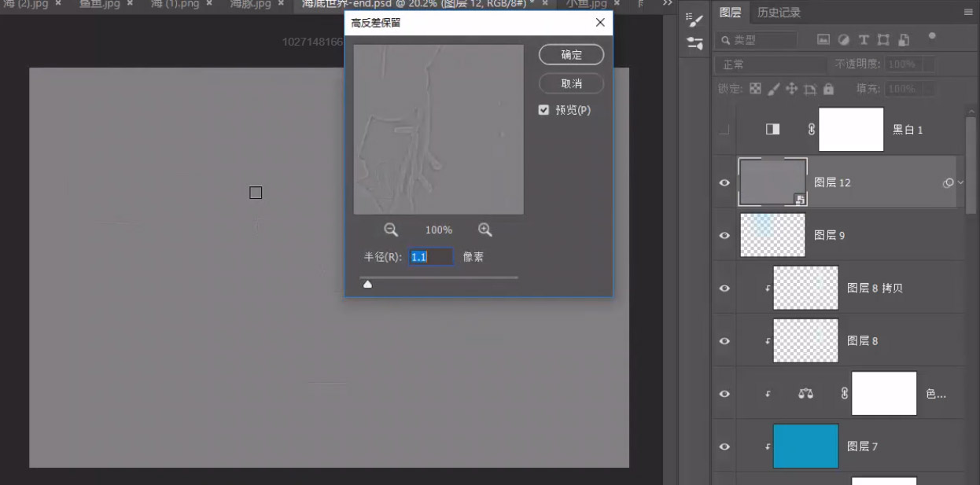Select the 图层 panel tab

click(x=730, y=13)
